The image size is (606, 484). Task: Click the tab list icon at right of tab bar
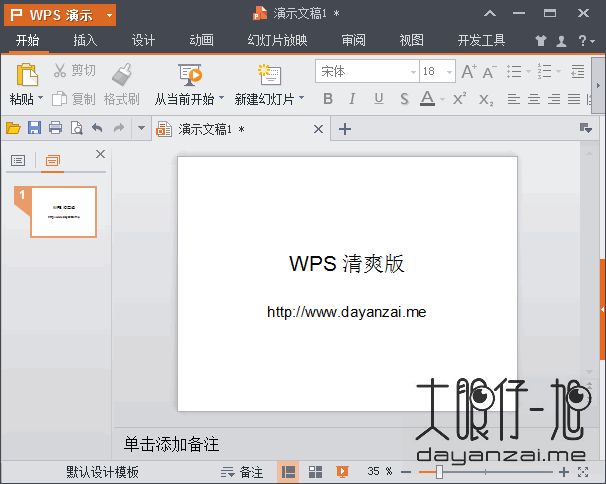(586, 128)
